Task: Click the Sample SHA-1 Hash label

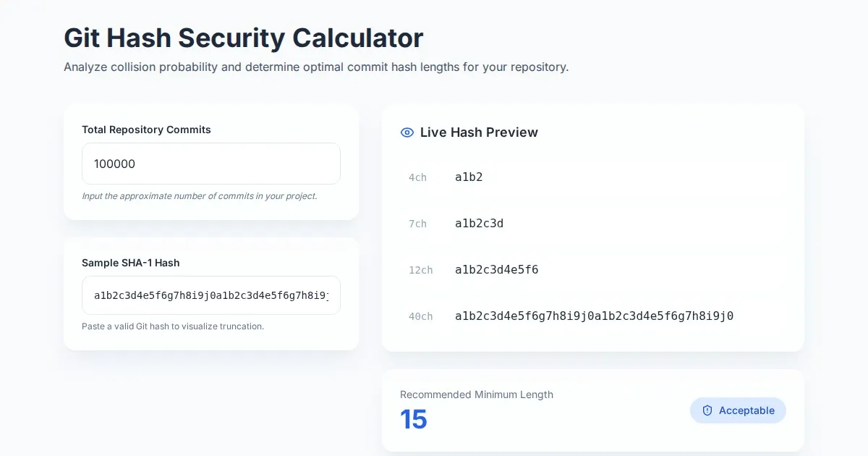Action: pos(130,263)
